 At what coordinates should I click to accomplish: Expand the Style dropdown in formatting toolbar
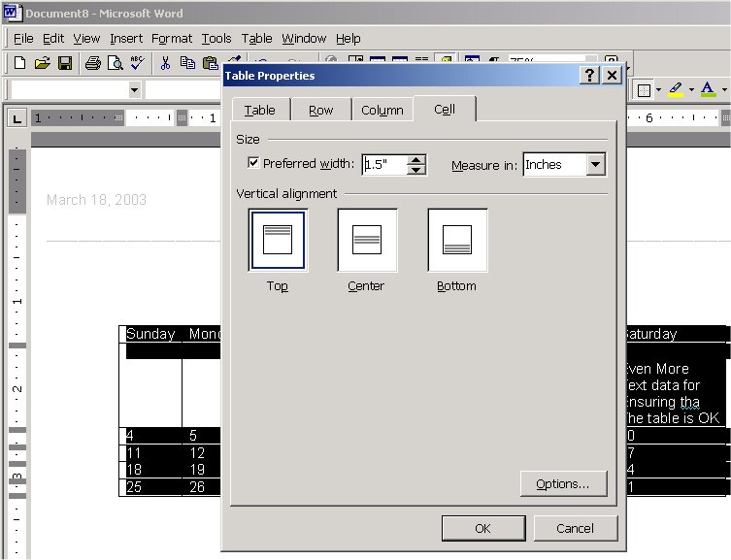pos(134,90)
